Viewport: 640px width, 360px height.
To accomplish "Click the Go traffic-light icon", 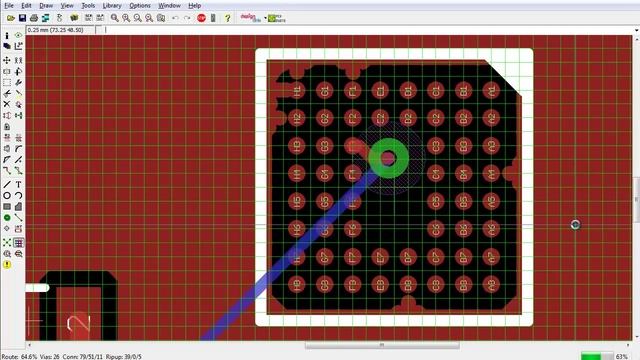I will (213, 18).
